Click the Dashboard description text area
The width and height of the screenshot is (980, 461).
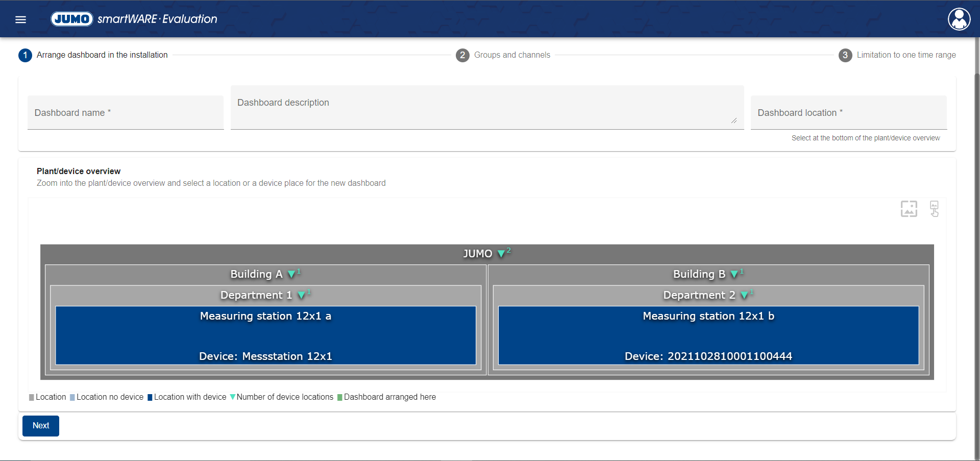click(x=487, y=108)
